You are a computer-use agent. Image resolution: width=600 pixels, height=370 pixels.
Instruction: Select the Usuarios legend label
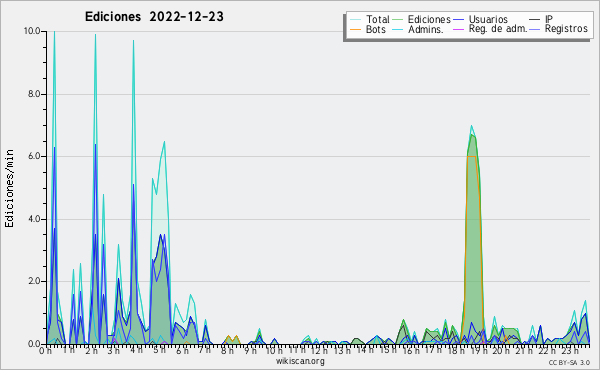point(488,19)
